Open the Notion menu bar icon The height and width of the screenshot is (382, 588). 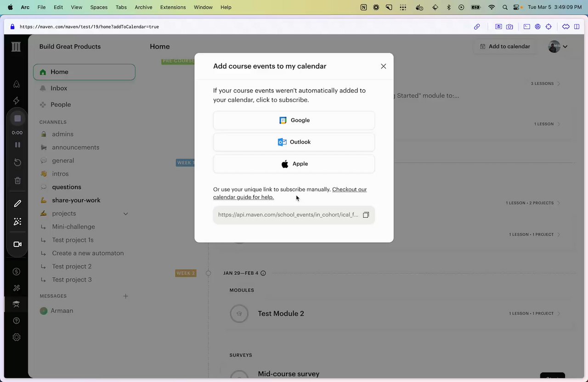click(364, 7)
